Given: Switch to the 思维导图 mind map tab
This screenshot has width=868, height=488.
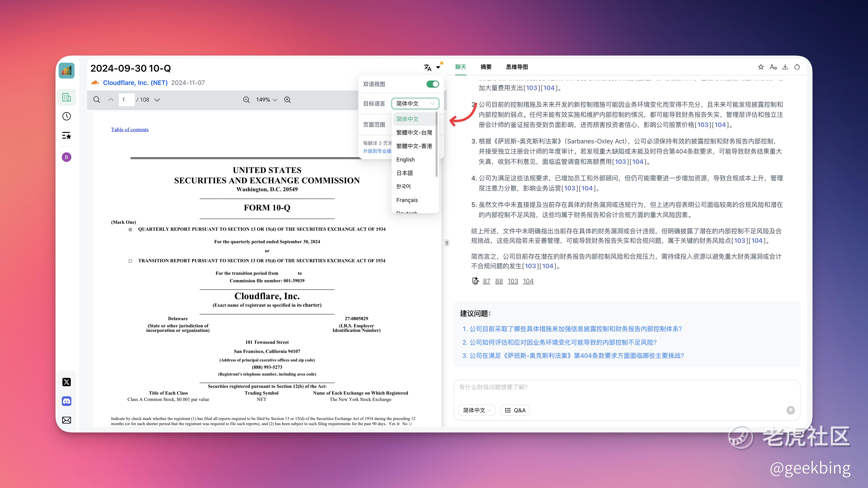Looking at the screenshot, I should (517, 67).
